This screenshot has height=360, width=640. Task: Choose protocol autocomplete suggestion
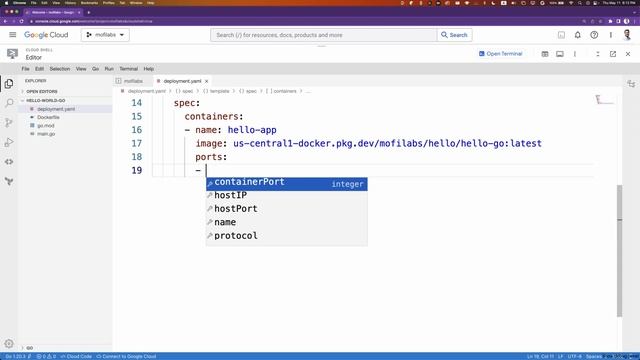[x=287, y=236]
